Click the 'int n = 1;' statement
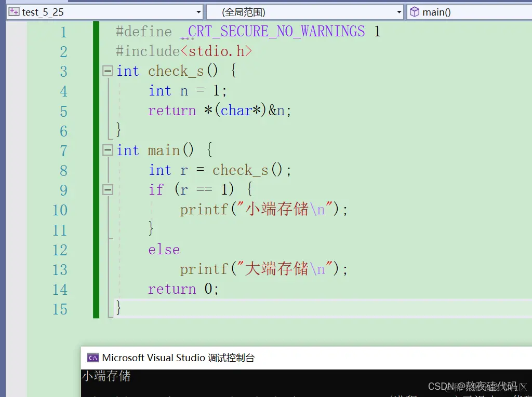Viewport: 532px width, 397px height. coord(188,91)
